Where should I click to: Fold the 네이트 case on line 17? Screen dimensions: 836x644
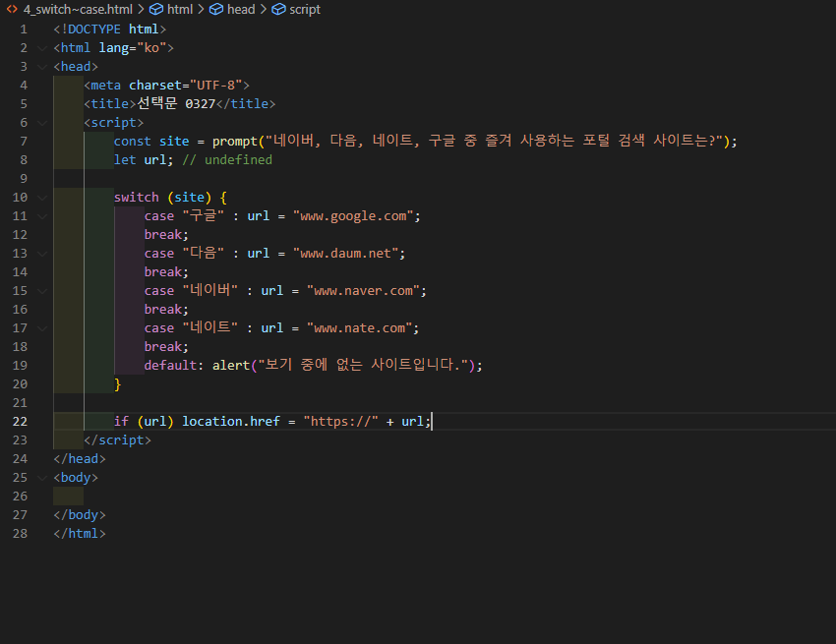click(x=42, y=327)
